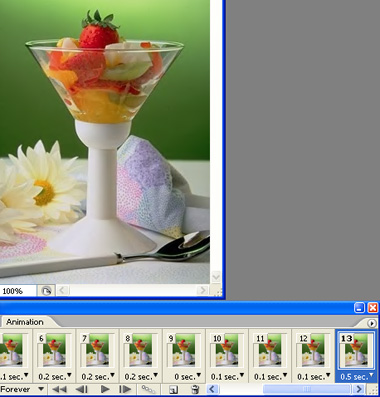Duplicate the current animation frame
Screen dimensions: 380x397
[173, 389]
